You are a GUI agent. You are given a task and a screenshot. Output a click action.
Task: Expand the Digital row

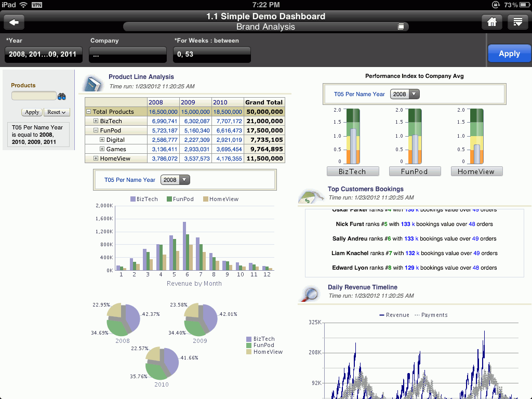tap(102, 139)
